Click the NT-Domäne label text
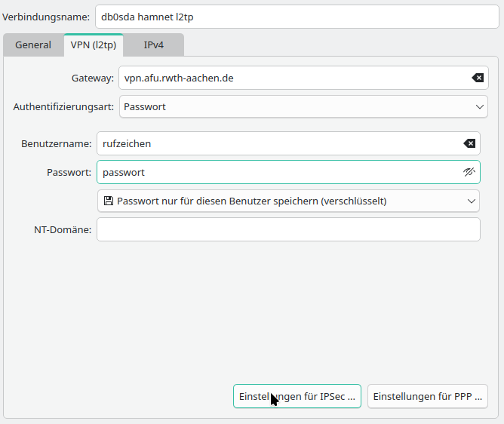 [63, 229]
